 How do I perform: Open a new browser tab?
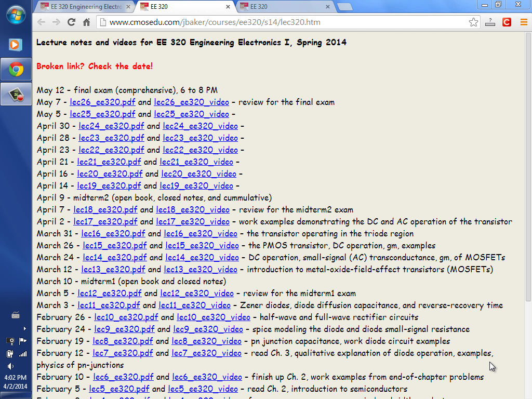(345, 7)
